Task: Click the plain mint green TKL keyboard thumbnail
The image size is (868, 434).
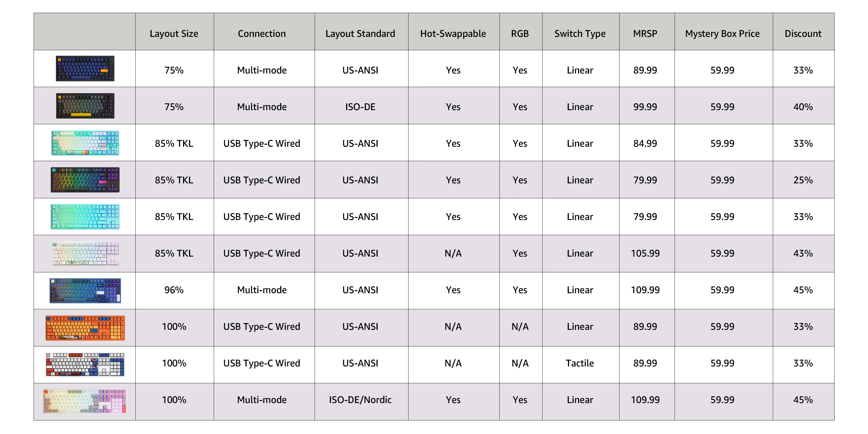Action: (x=85, y=217)
